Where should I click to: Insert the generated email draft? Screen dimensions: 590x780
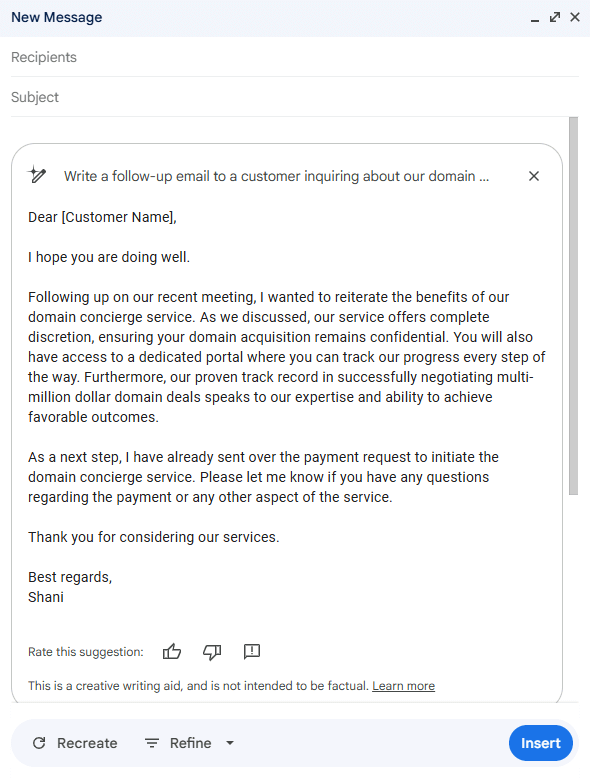[541, 743]
